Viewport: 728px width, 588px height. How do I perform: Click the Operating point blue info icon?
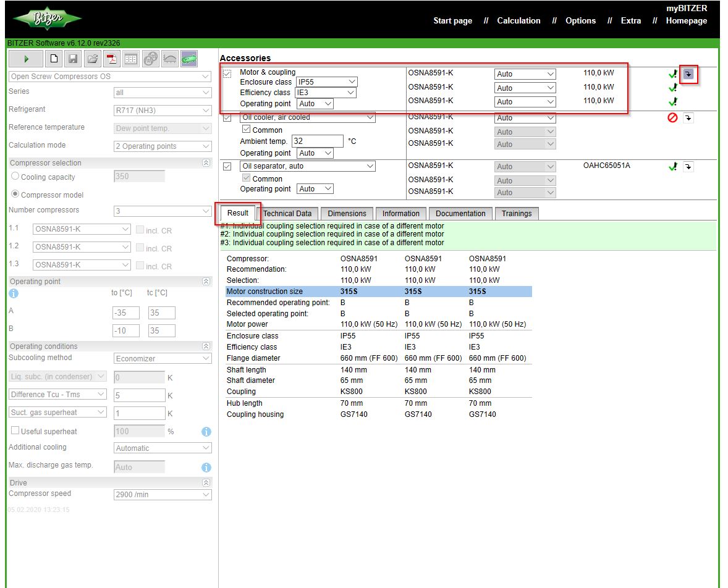click(x=14, y=293)
